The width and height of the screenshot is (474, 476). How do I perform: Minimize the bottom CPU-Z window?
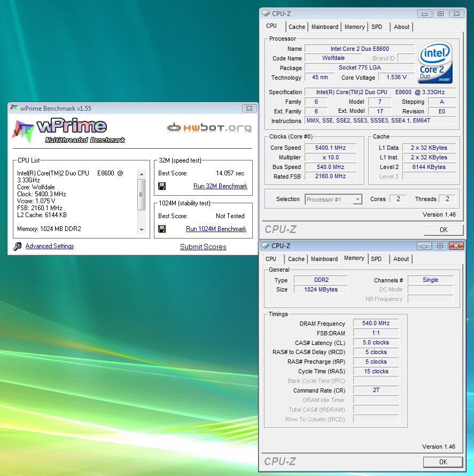424,245
